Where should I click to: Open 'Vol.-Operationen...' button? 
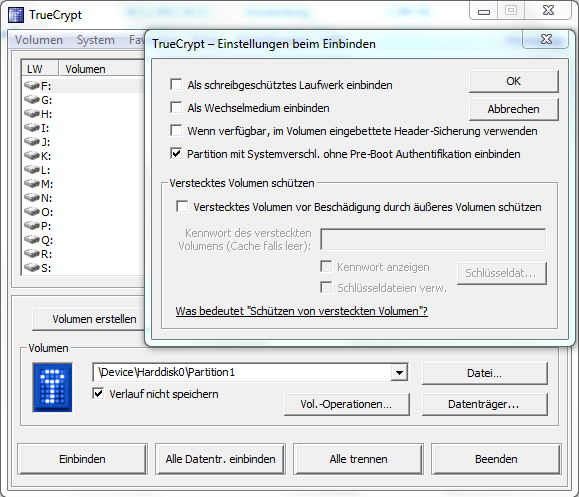click(x=347, y=404)
